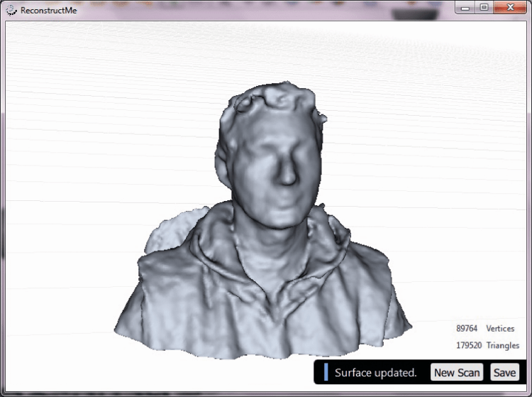Image resolution: width=532 pixels, height=397 pixels.
Task: Click the blue status indicator bar
Action: (326, 372)
